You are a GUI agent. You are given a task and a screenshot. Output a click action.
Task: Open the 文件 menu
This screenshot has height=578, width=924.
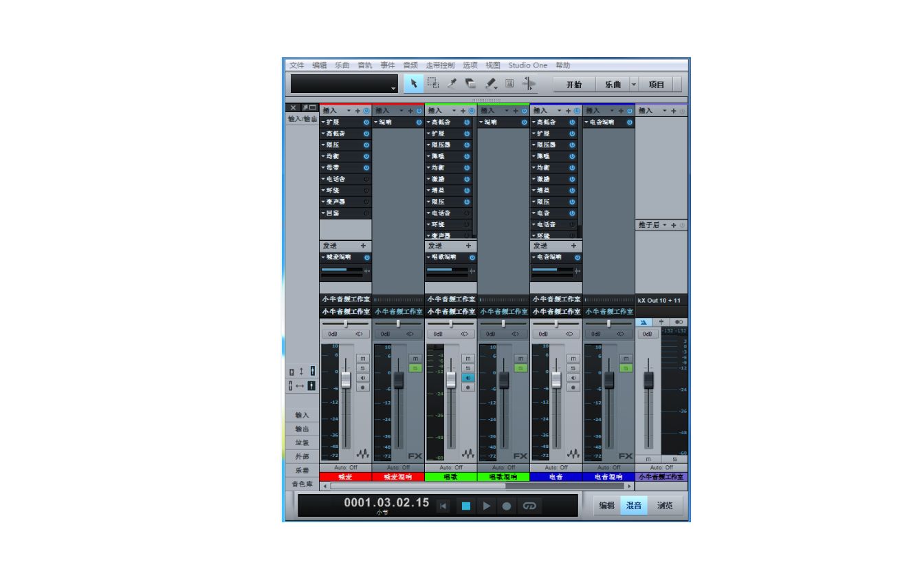pos(296,65)
